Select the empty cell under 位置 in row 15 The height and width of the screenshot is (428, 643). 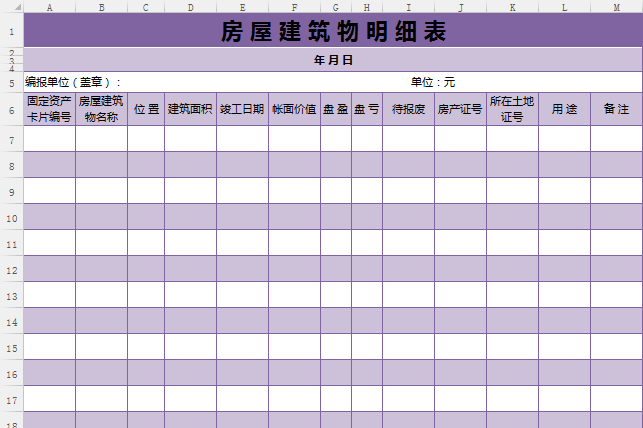tap(146, 347)
